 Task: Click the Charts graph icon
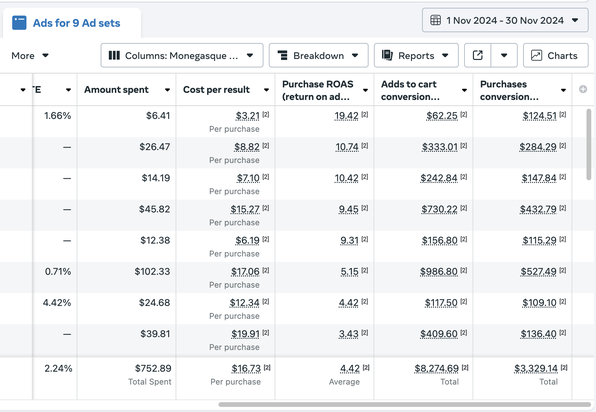pyautogui.click(x=536, y=55)
